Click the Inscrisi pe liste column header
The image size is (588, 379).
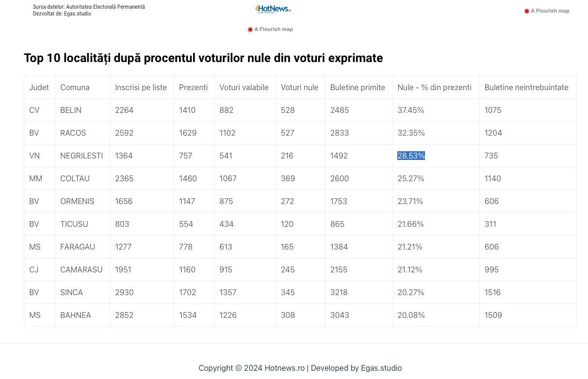click(x=141, y=87)
